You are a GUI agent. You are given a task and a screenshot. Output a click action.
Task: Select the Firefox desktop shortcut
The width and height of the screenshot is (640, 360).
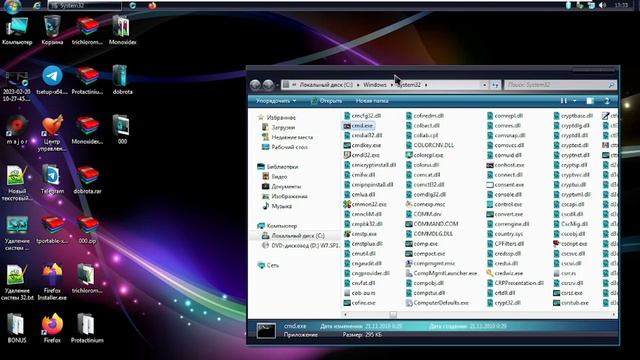pyautogui.click(x=52, y=329)
